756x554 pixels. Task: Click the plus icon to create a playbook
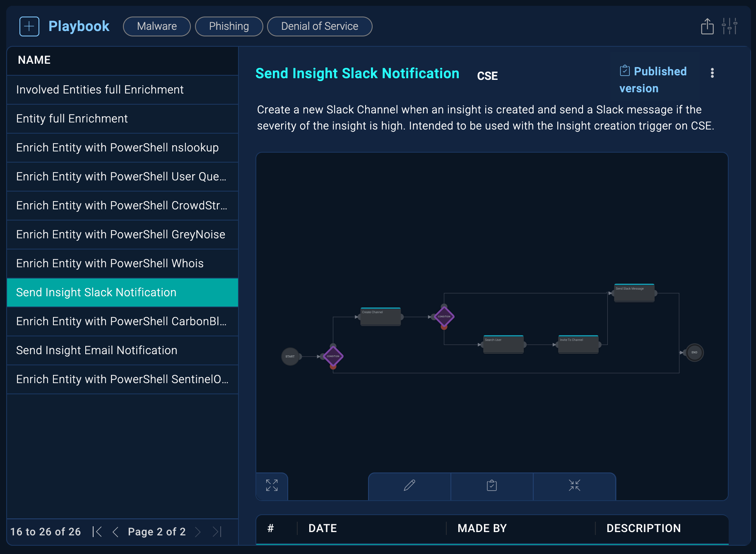tap(29, 26)
